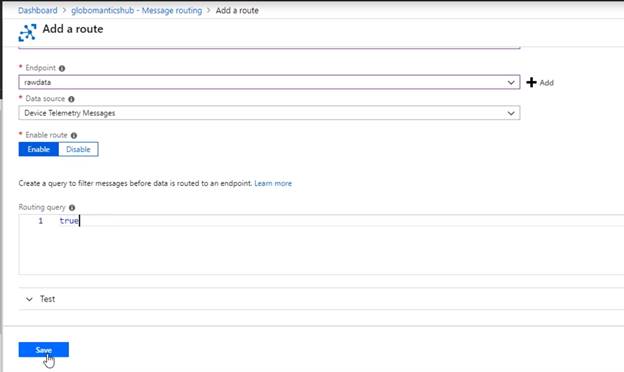Viewport: 624px width, 372px height.
Task: Click the Add a route breadcrumb text
Action: point(237,10)
